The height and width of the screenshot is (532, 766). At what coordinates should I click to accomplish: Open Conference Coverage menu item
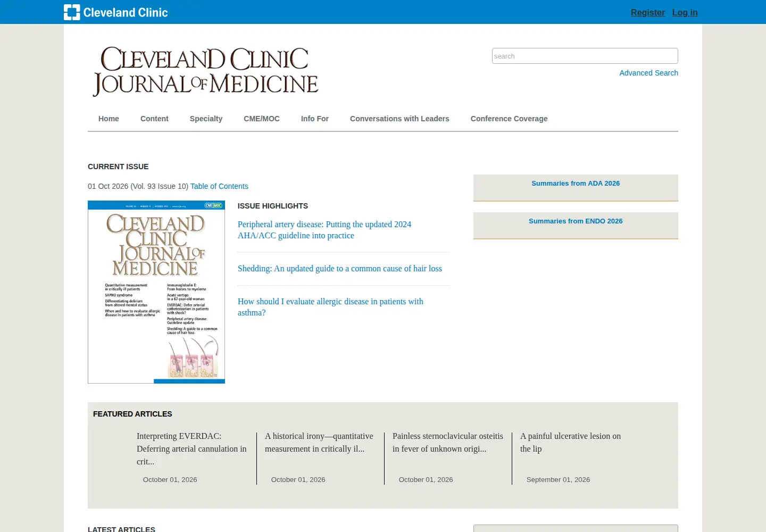509,119
